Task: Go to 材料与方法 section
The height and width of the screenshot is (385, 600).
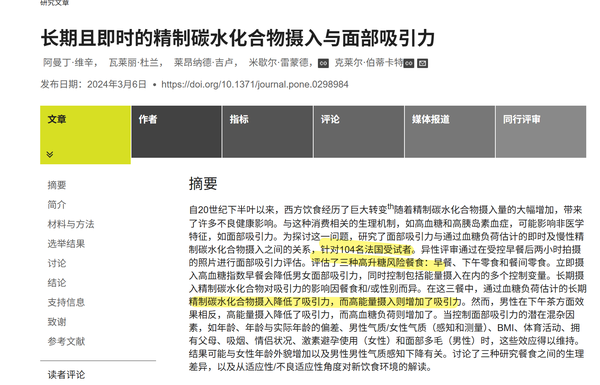Action: [71, 224]
